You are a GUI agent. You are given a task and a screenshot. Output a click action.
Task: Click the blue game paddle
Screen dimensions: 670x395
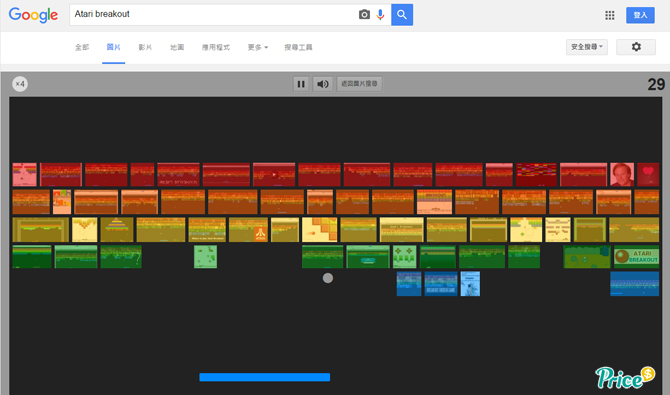tap(264, 377)
